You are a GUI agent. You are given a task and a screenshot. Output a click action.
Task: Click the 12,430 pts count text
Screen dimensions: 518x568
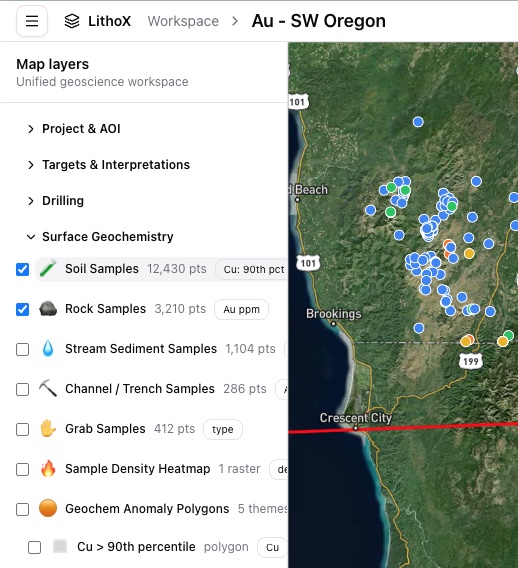(x=177, y=269)
